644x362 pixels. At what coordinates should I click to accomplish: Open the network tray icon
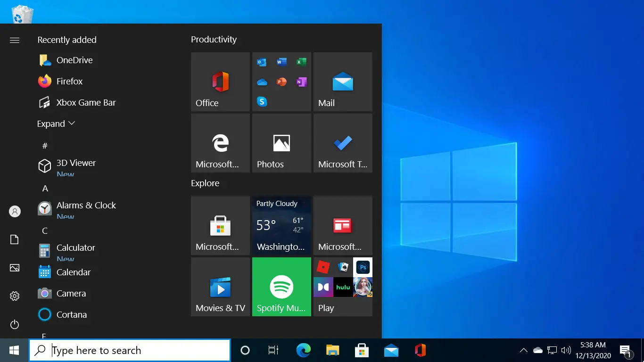(552, 350)
